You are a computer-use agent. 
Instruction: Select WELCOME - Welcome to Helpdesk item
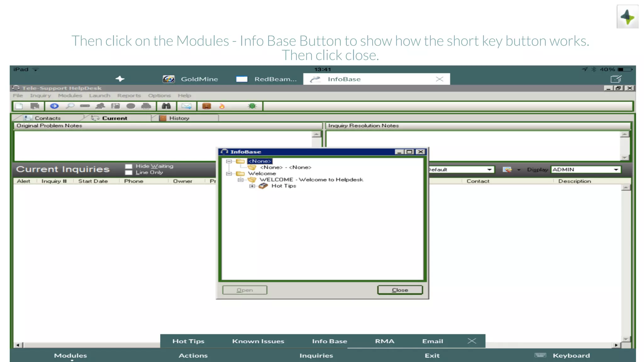tap(311, 180)
